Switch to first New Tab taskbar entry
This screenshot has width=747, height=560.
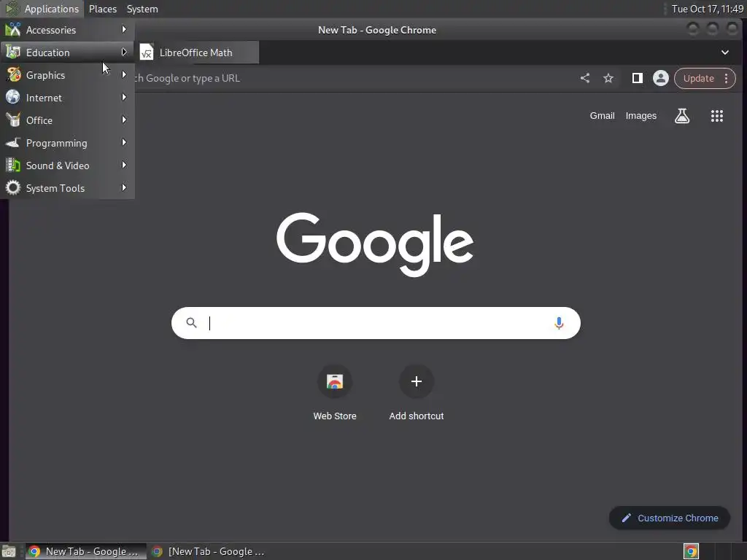click(x=86, y=551)
